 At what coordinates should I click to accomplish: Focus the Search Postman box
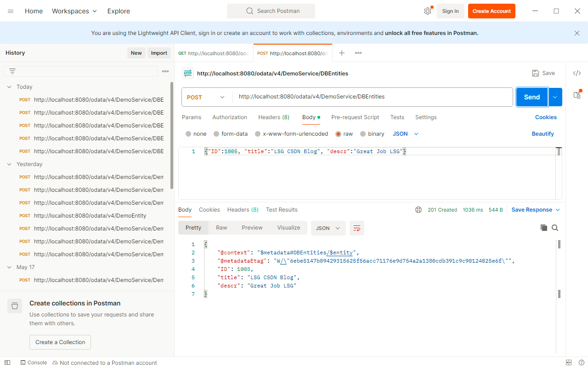(271, 11)
